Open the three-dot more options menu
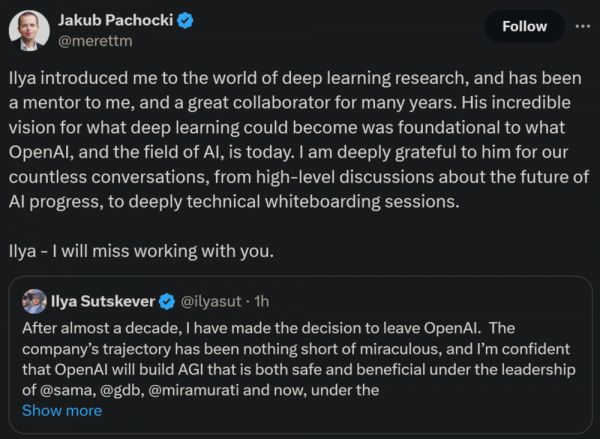 (578, 26)
